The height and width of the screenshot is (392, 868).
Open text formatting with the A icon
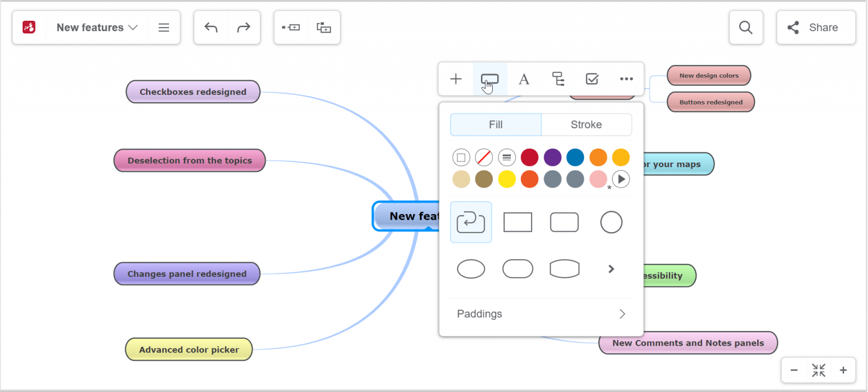pyautogui.click(x=524, y=79)
